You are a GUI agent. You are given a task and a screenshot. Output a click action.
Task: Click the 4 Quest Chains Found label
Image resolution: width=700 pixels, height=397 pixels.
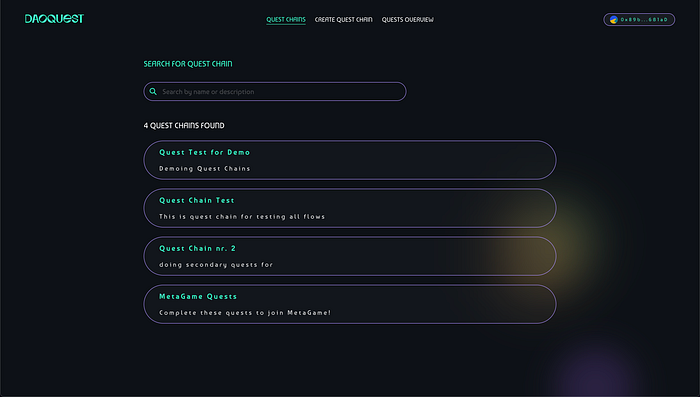[x=184, y=125]
